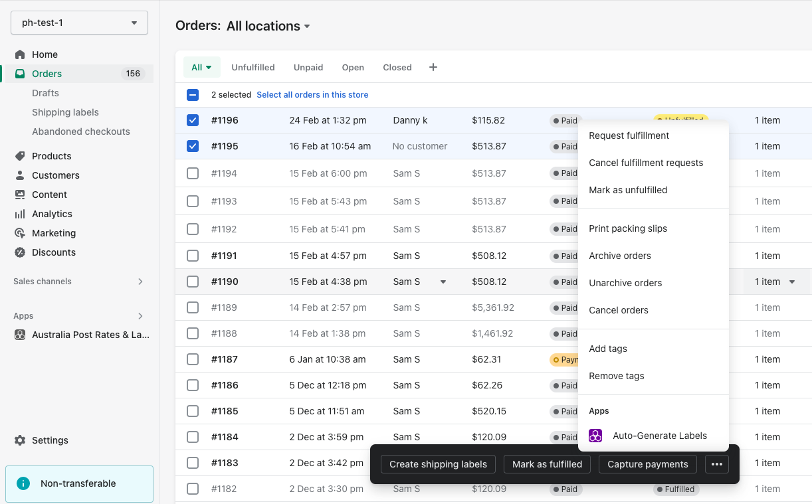Click the Products tag icon
The width and height of the screenshot is (812, 504).
tap(20, 156)
